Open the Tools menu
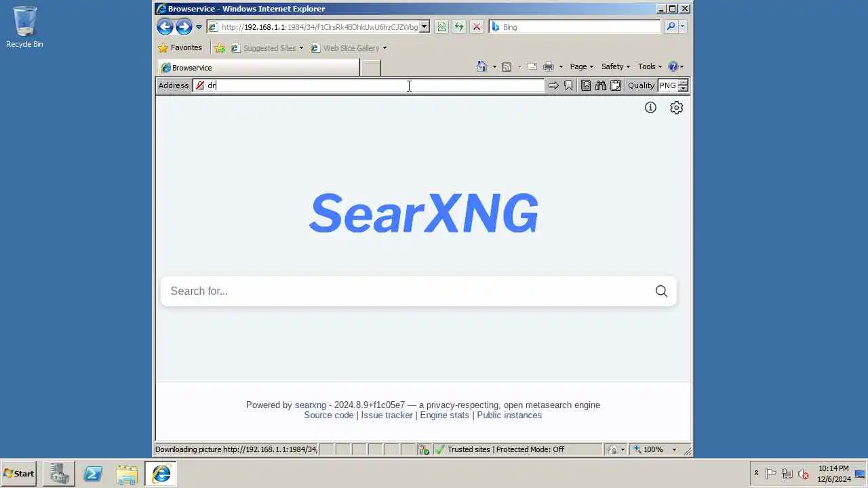Screen dimensions: 868x488 [650, 66]
